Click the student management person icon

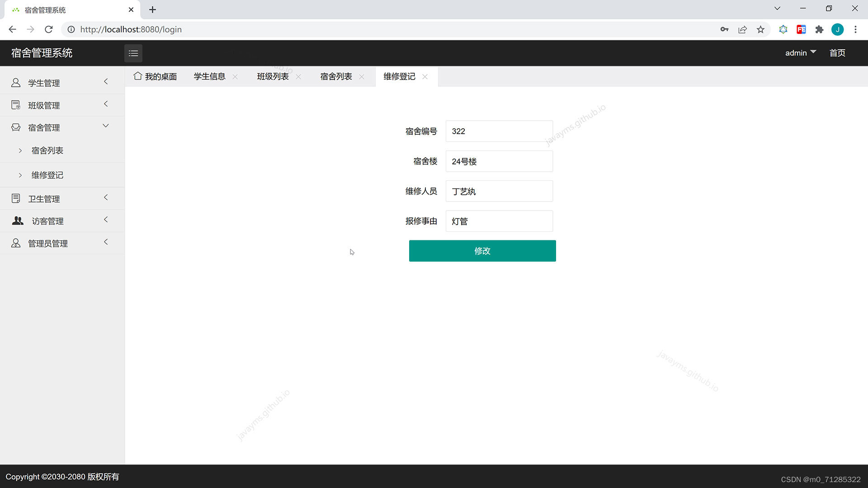coord(16,83)
